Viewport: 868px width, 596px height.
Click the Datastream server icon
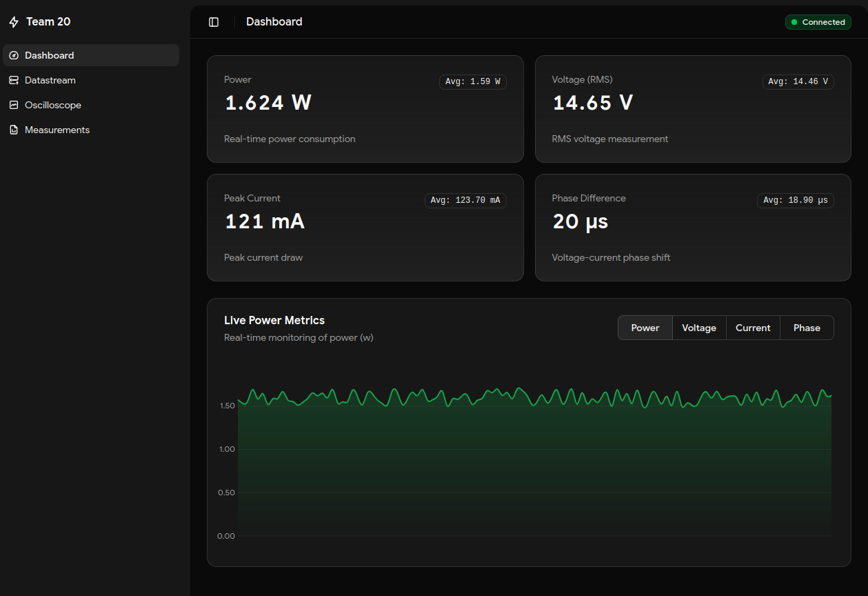14,80
